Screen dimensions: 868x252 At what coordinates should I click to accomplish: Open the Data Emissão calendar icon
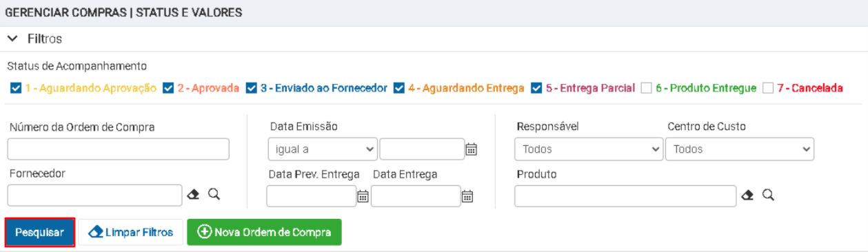(x=472, y=149)
